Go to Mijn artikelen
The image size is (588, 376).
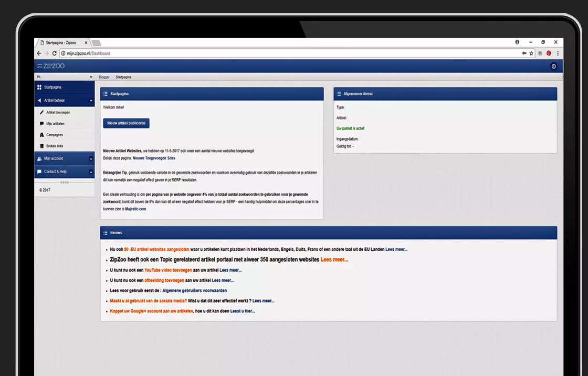click(55, 124)
